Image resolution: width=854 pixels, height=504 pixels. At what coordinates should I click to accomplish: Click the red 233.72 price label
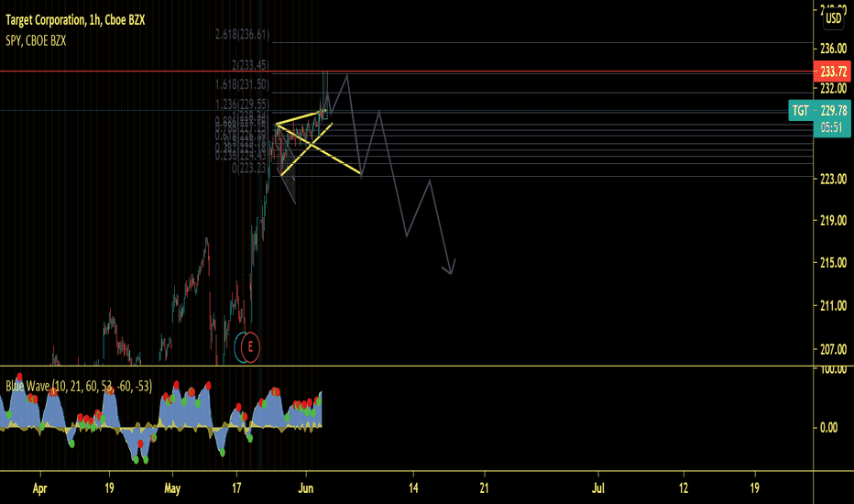coord(832,71)
